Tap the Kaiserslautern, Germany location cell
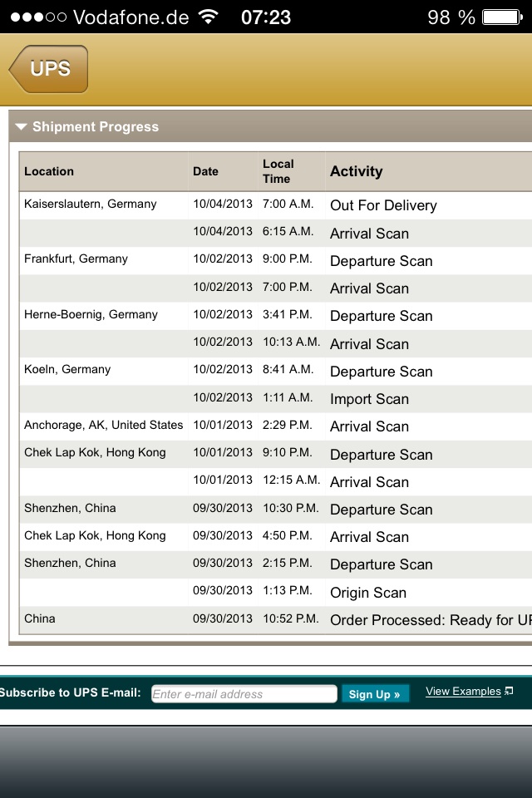 (90, 204)
